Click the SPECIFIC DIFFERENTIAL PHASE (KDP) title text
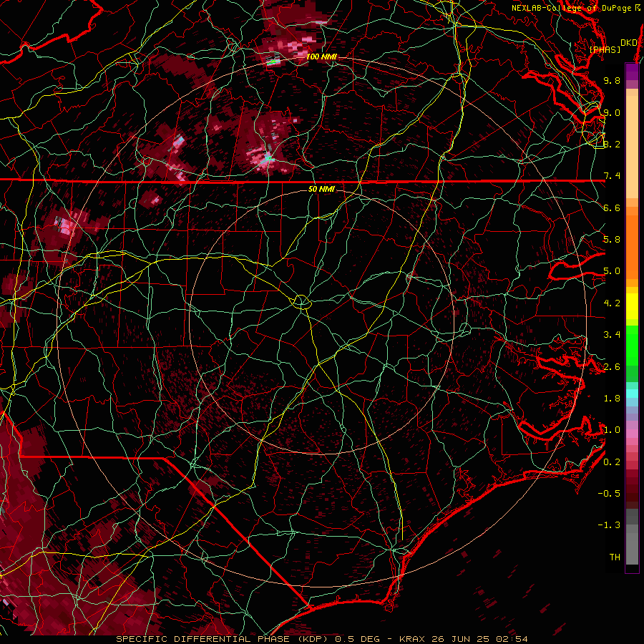This screenshot has height=644, width=644. [x=223, y=639]
